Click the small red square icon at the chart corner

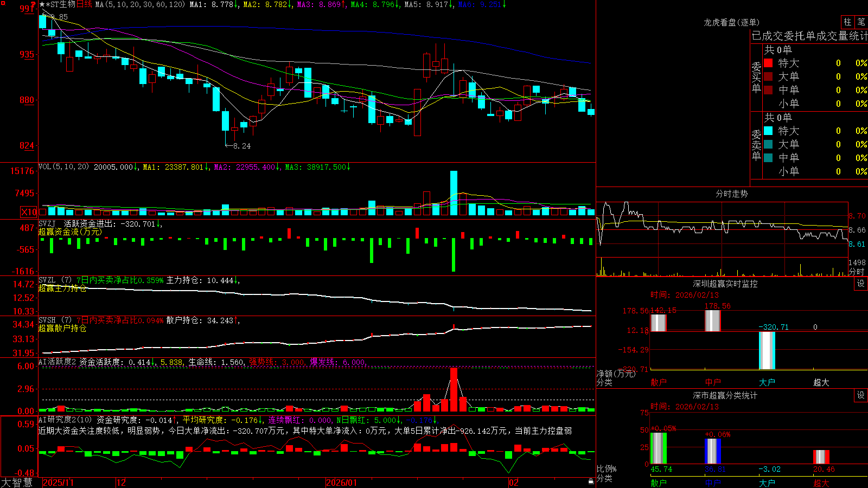(x=3, y=3)
